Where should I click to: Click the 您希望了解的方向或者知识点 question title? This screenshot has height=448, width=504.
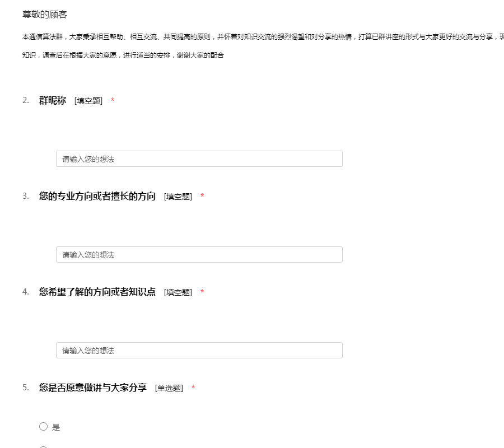point(97,292)
